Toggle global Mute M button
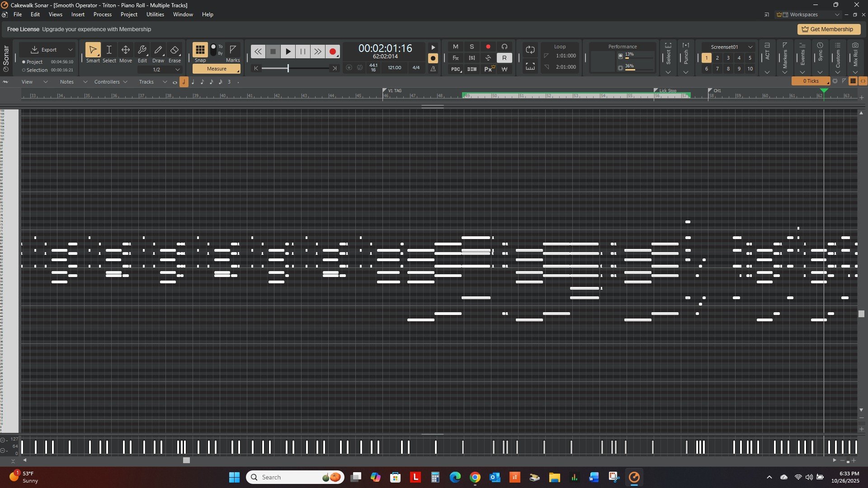868x488 pixels. [x=455, y=47]
